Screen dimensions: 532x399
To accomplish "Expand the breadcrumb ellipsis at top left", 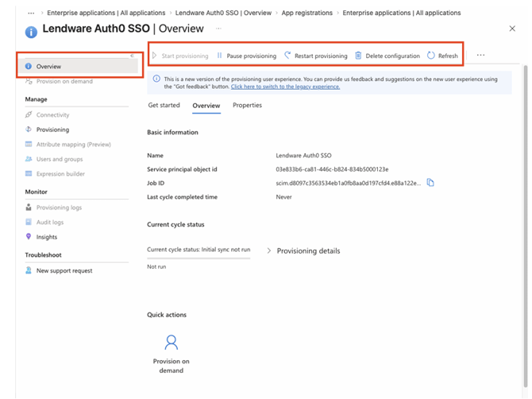I will click(x=31, y=14).
